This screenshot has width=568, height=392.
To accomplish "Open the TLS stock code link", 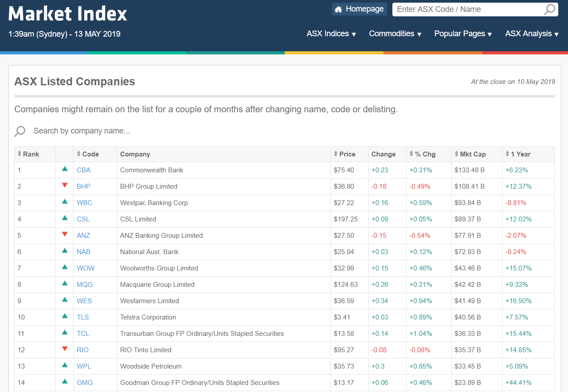I will click(x=83, y=317).
